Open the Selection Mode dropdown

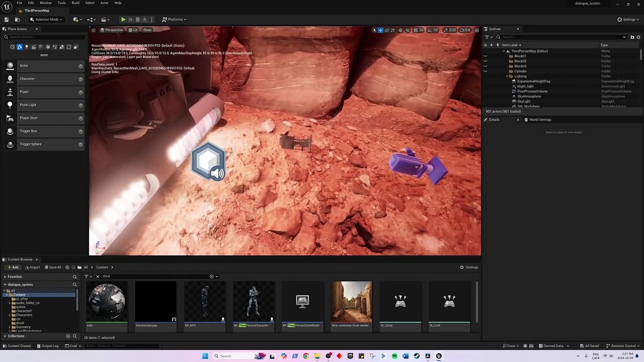(46, 20)
